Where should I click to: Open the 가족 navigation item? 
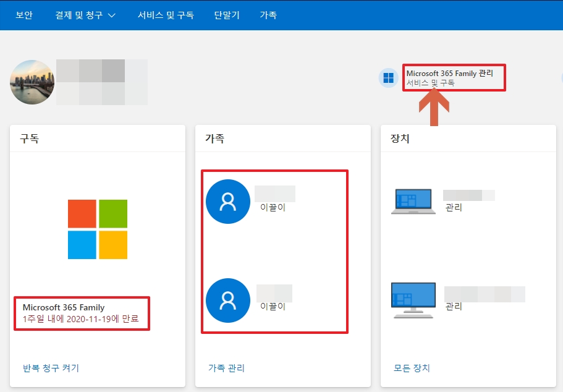point(268,15)
